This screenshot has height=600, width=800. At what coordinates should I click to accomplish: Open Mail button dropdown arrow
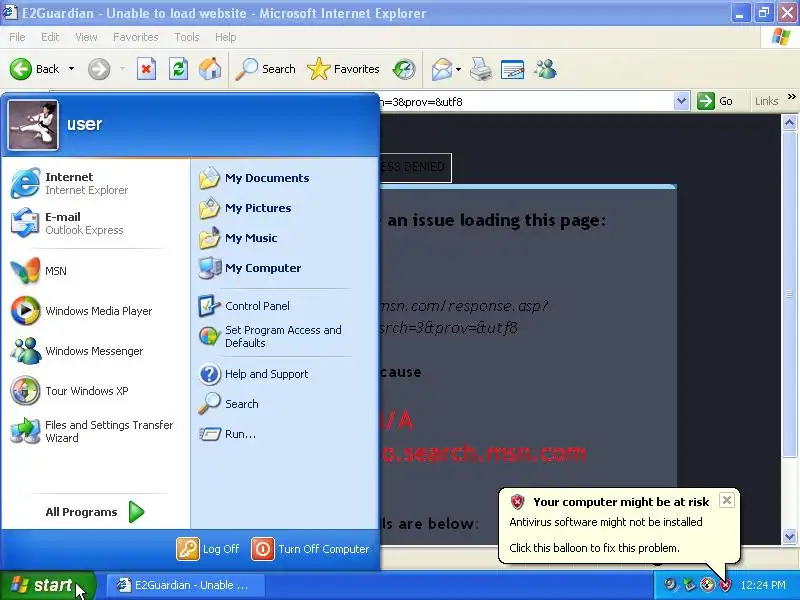tap(458, 69)
